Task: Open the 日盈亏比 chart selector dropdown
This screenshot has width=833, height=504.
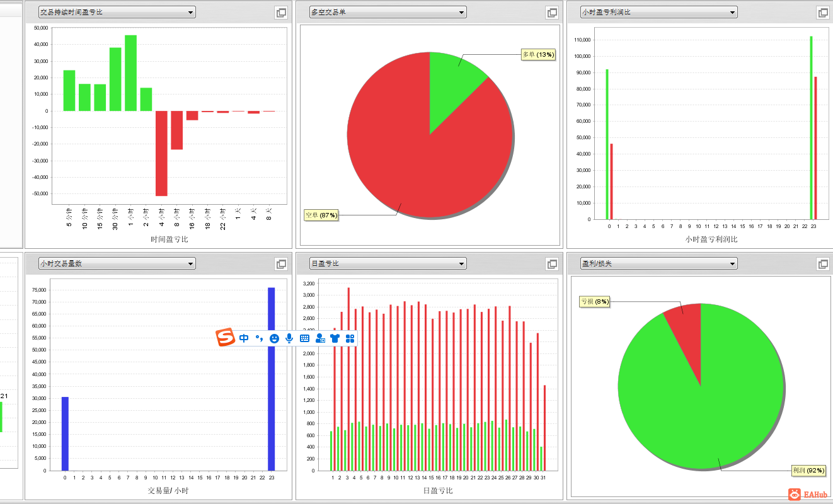Action: click(388, 263)
